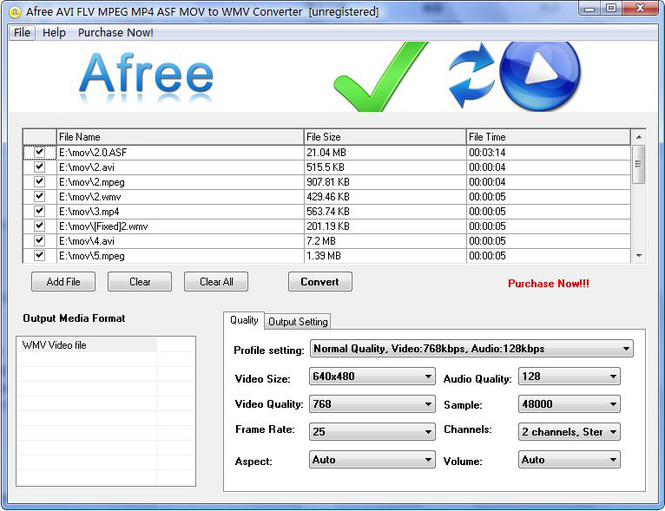Screen dimensions: 665x511
Task: Toggle checkbox for E:\mov\[Fixed]2.wmv
Action: click(39, 226)
